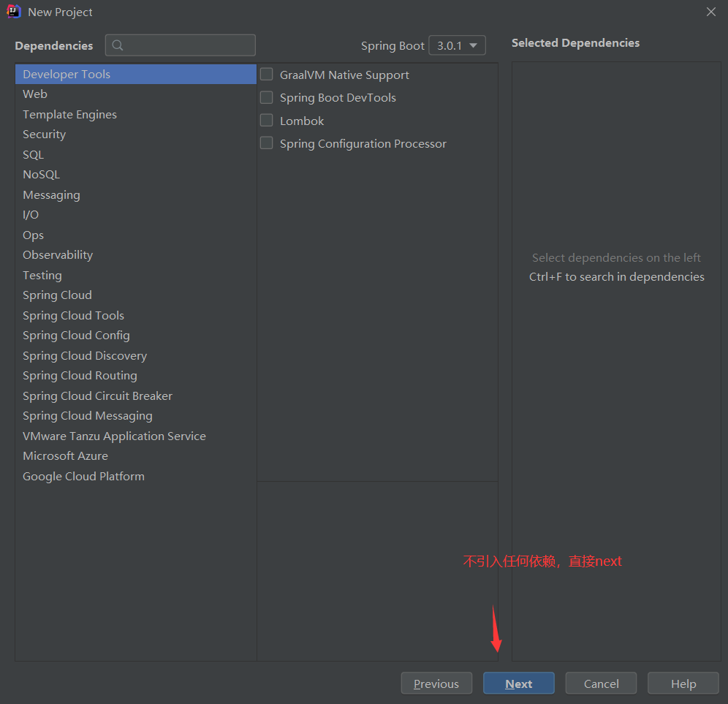Open Help for this dialog

[683, 683]
